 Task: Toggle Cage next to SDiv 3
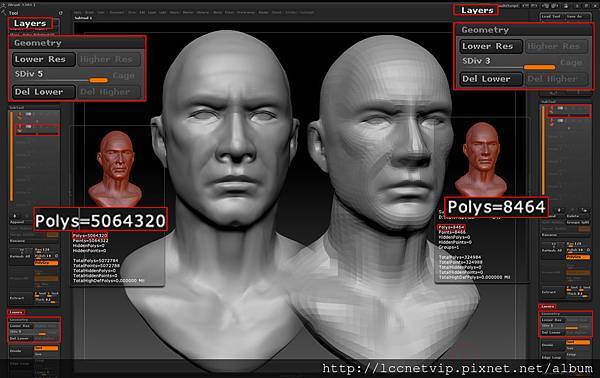(x=571, y=62)
